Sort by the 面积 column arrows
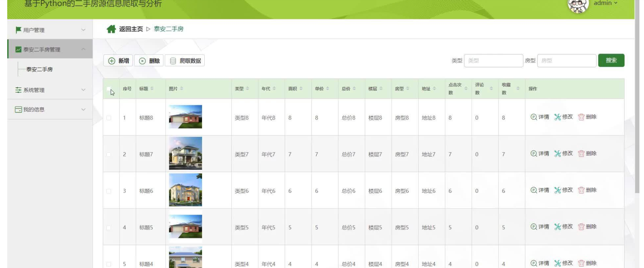Viewport: 644px width, 268px height. [301, 89]
